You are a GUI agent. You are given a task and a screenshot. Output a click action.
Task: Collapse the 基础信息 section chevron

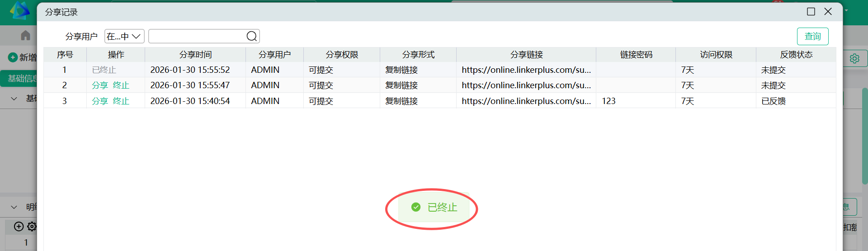coord(14,99)
